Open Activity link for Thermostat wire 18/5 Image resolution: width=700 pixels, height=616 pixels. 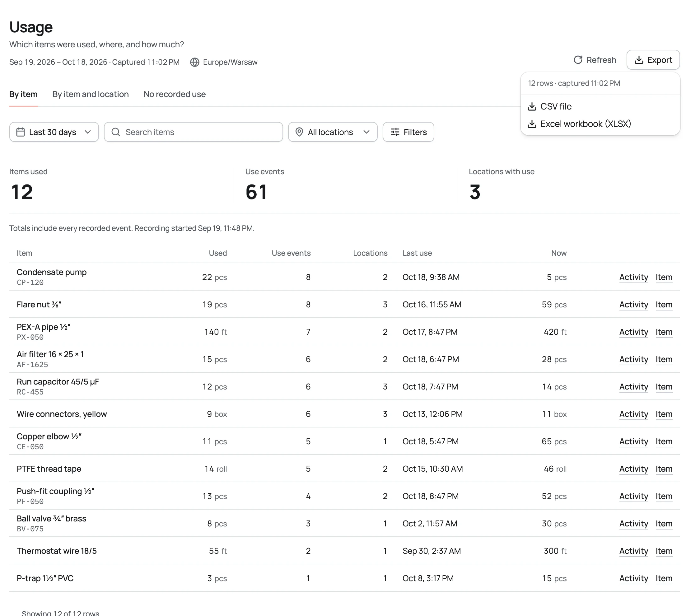pos(633,551)
